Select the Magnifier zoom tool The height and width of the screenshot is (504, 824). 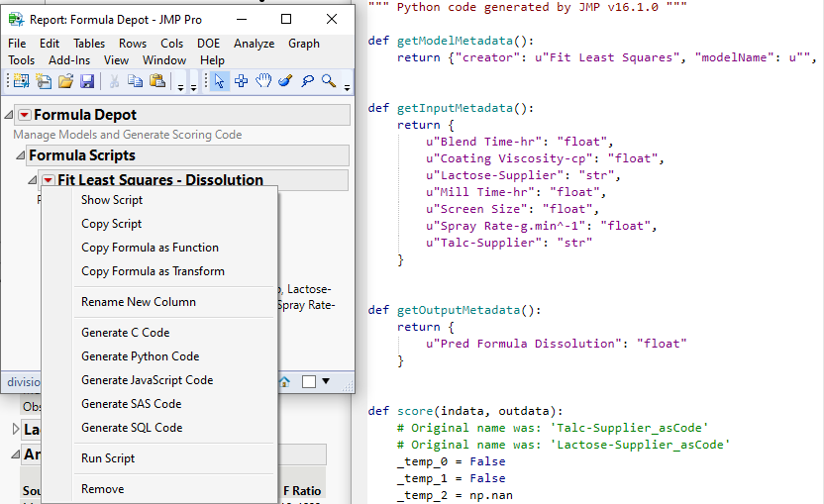[329, 81]
